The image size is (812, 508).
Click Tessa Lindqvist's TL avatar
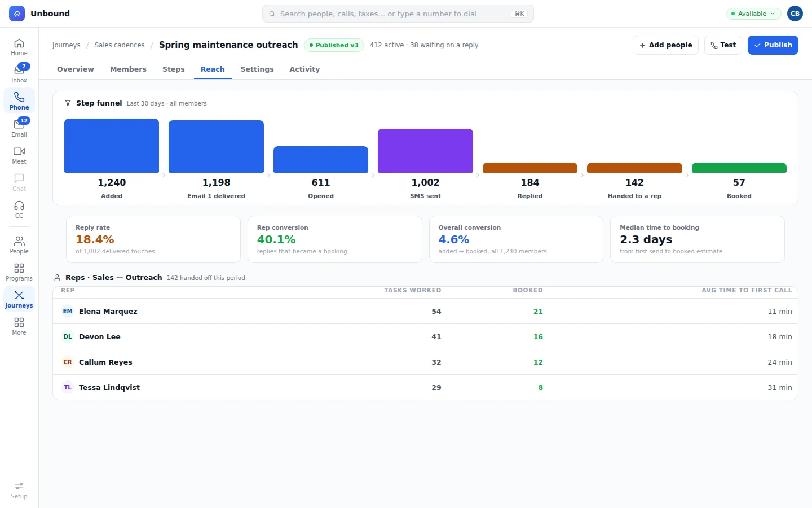coord(68,387)
